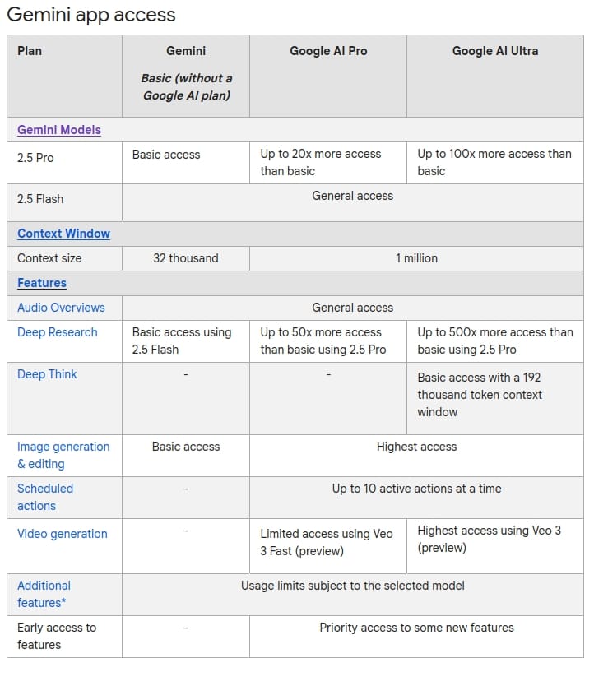The image size is (594, 700).
Task: Open the Deep Research link
Action: 57,332
